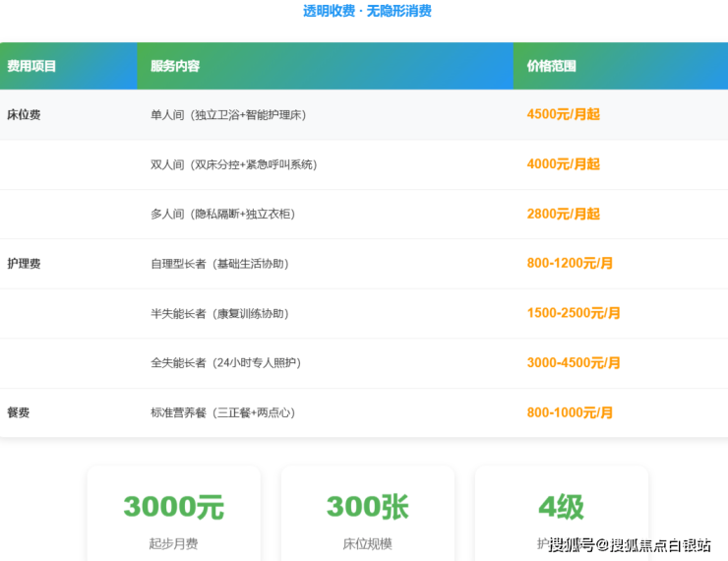728x561 pixels.
Task: Select the 双人间 service description
Action: (233, 165)
